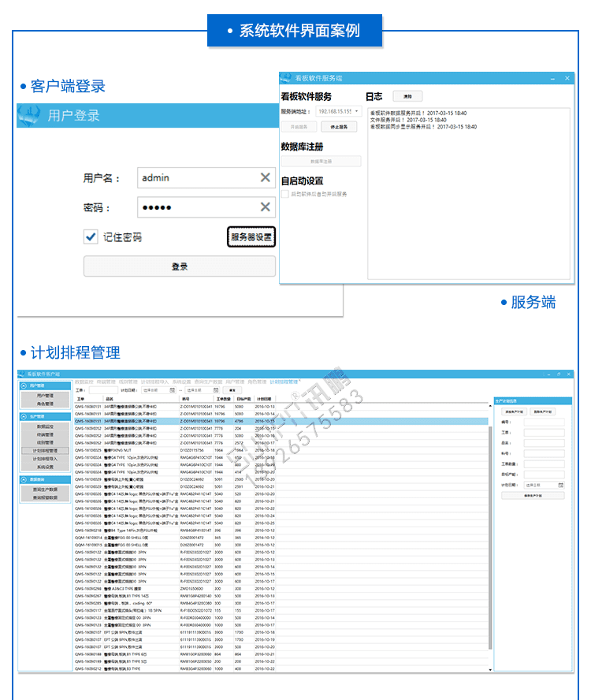
Task: Clear the password field with X icon
Action: [266, 207]
